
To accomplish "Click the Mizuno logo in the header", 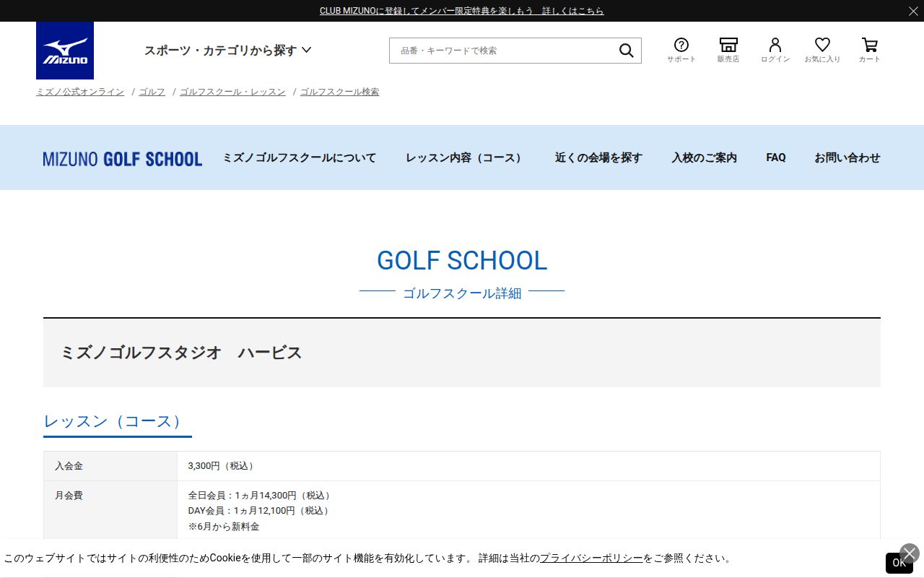I will [x=65, y=51].
